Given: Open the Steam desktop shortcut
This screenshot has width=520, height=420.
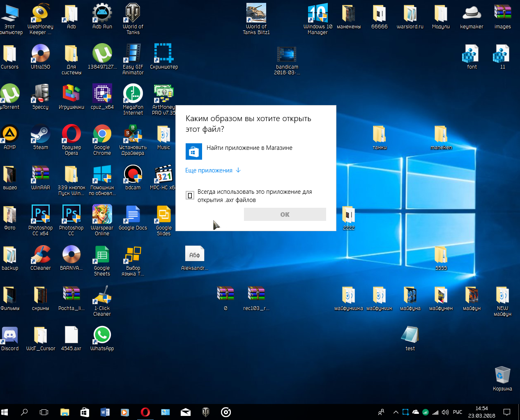Looking at the screenshot, I should [x=40, y=137].
